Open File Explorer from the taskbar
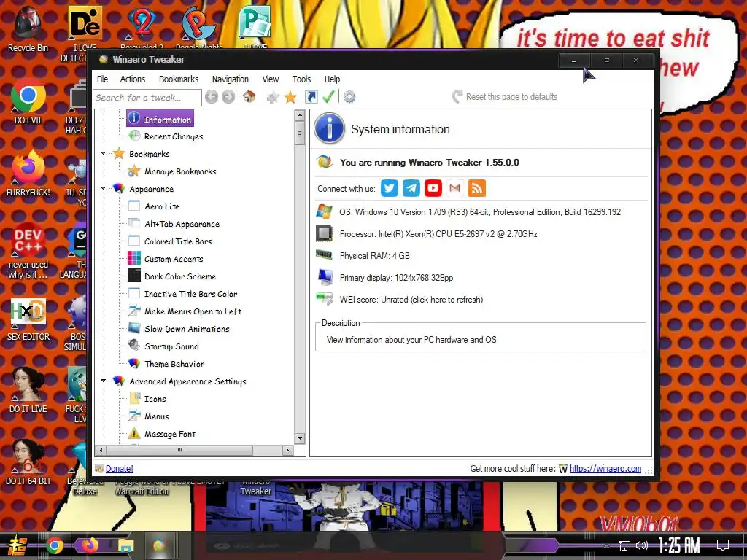The width and height of the screenshot is (747, 560). tap(125, 545)
